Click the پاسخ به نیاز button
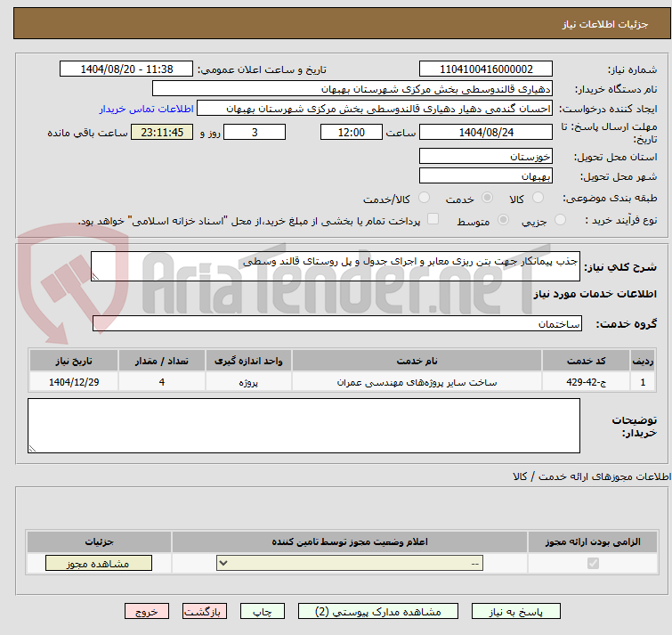This screenshot has height=635, width=672. 516,612
